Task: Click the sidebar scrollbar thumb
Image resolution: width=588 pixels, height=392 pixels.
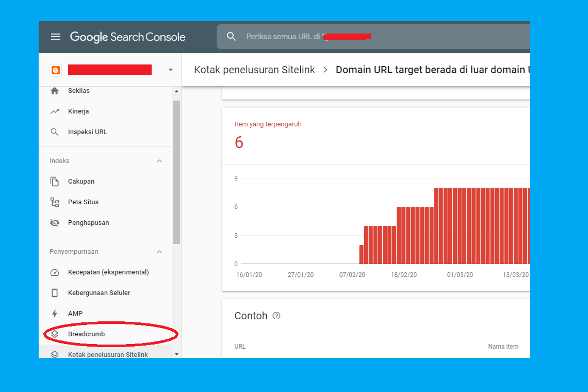Action: pos(176,172)
